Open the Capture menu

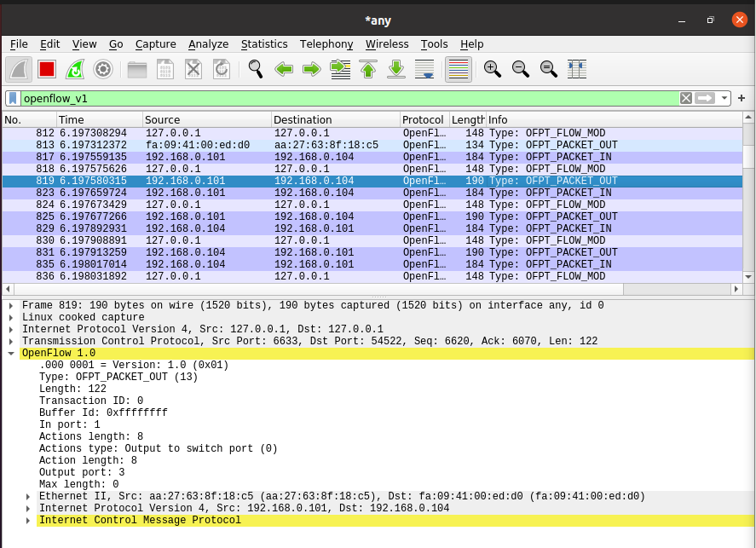(x=155, y=43)
